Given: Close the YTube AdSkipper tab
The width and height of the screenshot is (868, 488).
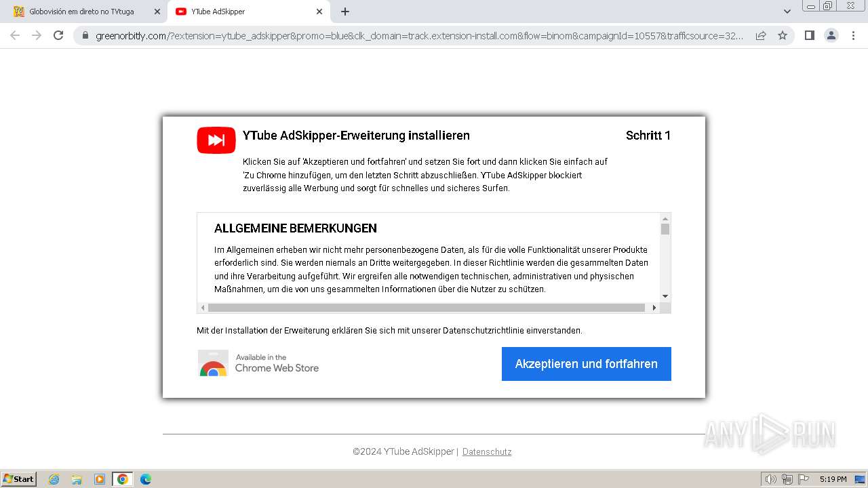Looking at the screenshot, I should click(319, 12).
